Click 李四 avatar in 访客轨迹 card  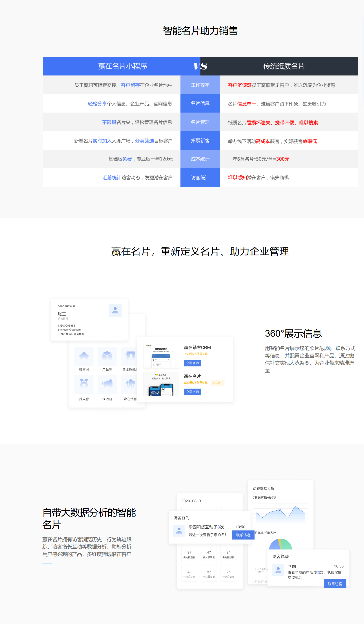click(278, 570)
